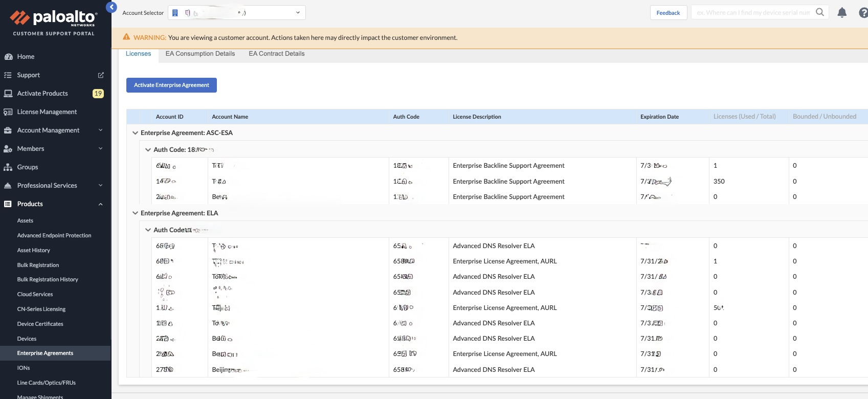The image size is (868, 399).
Task: Click the device serial search field
Action: (x=753, y=13)
